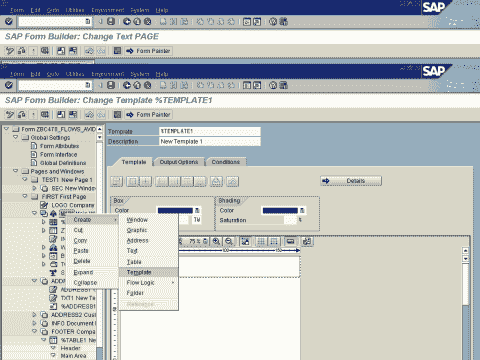Select Form Attributes tree item
Viewport: 480px width, 360px height.
tap(59, 146)
